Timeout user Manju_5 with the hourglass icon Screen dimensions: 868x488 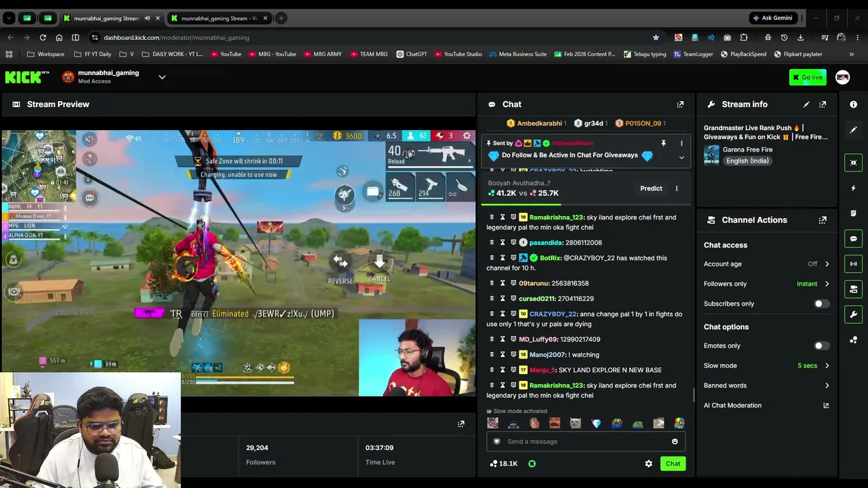click(x=502, y=370)
